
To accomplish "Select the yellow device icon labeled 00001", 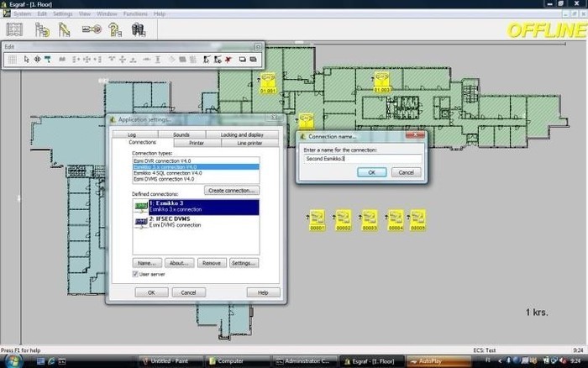I will tap(317, 220).
